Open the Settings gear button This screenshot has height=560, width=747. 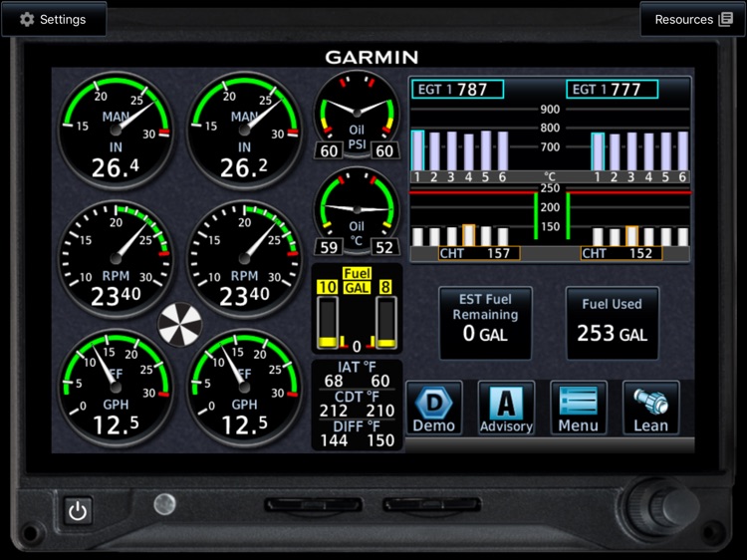54,19
